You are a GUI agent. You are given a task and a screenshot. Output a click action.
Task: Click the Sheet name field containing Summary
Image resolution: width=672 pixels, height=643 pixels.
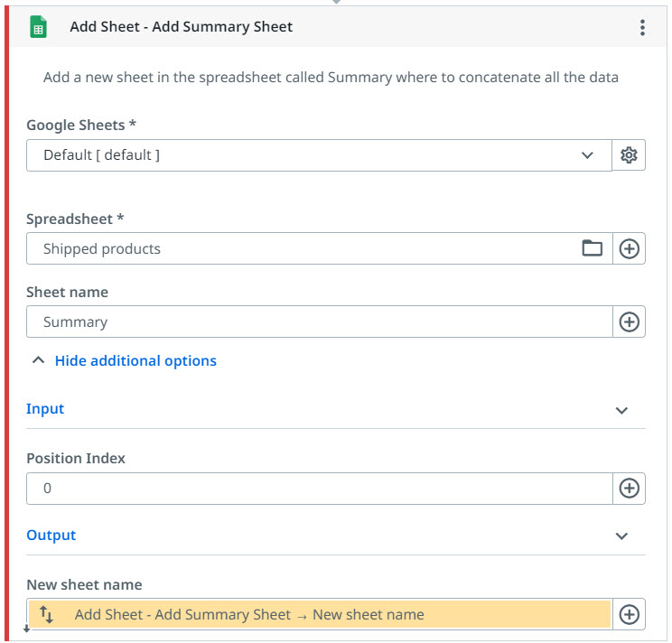click(x=316, y=321)
